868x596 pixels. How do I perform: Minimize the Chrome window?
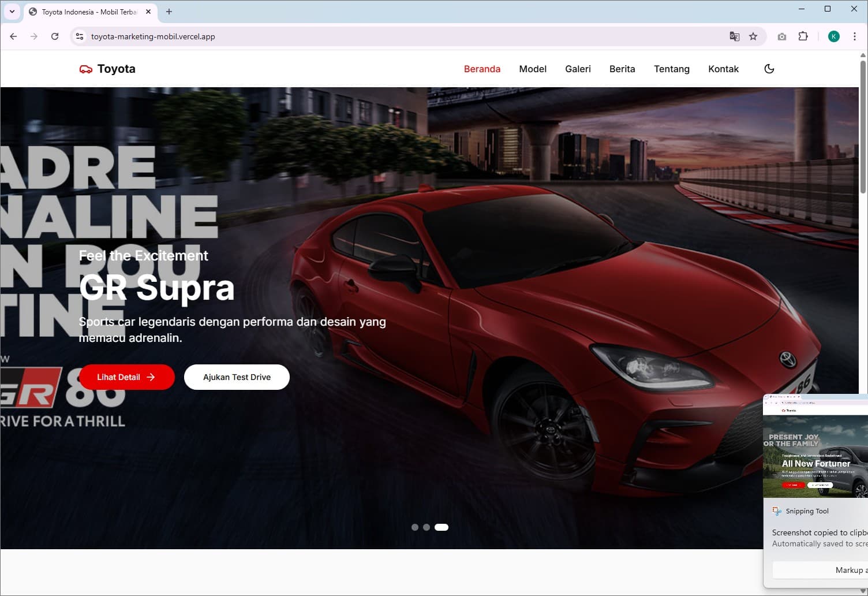[802, 9]
